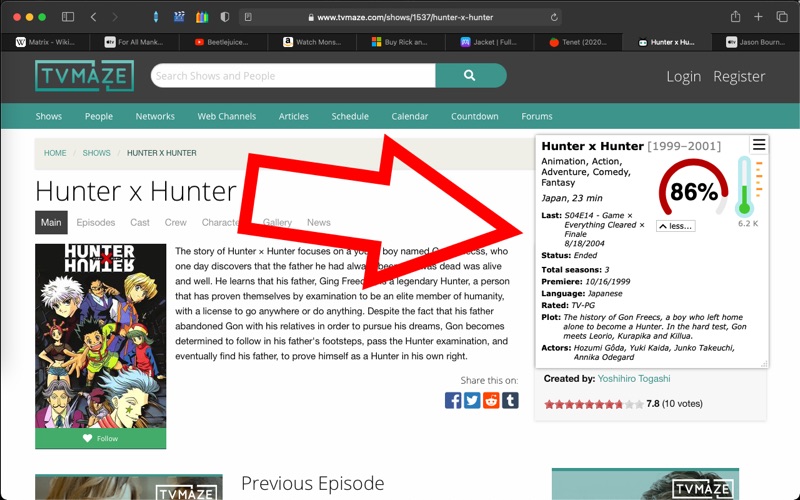Open the Shows navigation menu
The image size is (800, 500).
pyautogui.click(x=49, y=116)
